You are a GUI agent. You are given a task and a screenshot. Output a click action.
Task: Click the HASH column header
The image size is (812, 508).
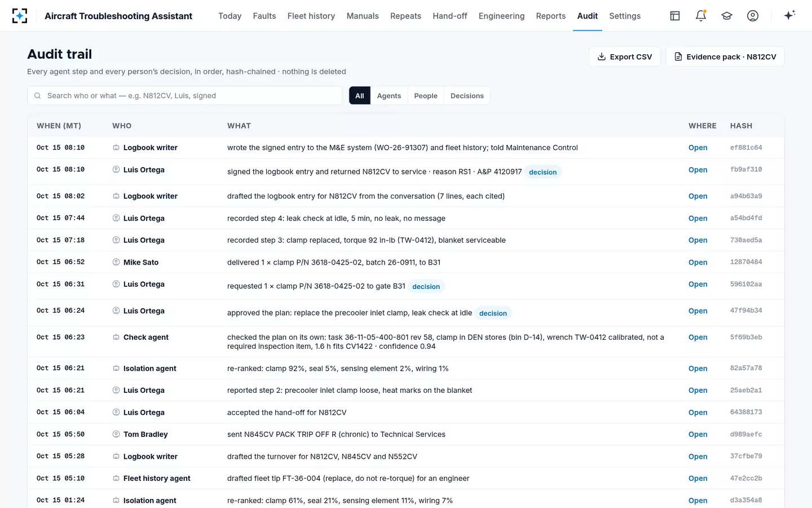tap(741, 126)
